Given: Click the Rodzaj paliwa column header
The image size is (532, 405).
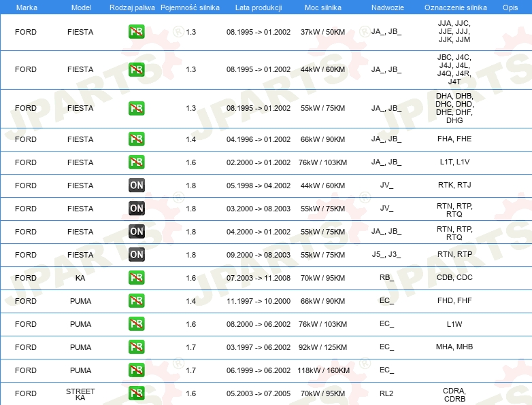Looking at the screenshot, I should point(132,7).
